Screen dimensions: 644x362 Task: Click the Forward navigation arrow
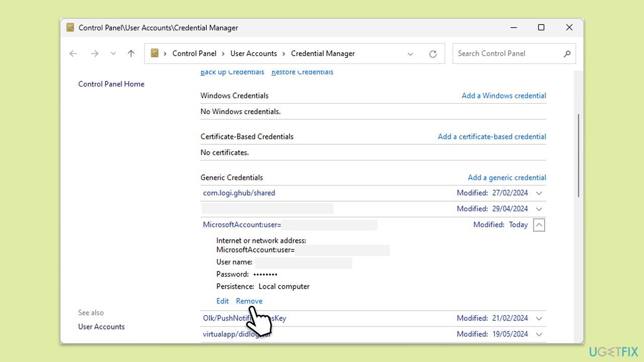coord(95,54)
